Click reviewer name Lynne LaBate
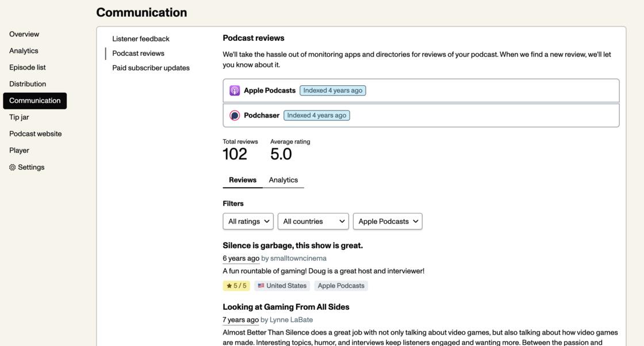This screenshot has height=346, width=644. 291,320
